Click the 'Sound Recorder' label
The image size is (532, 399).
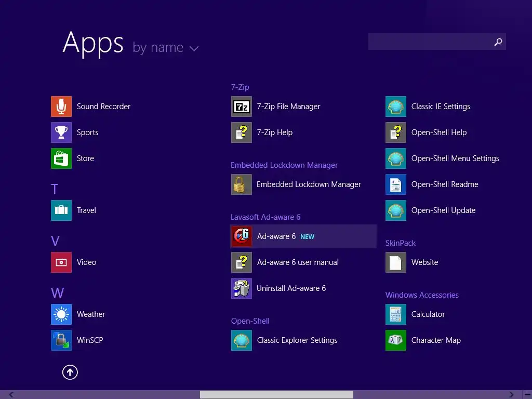pos(103,107)
